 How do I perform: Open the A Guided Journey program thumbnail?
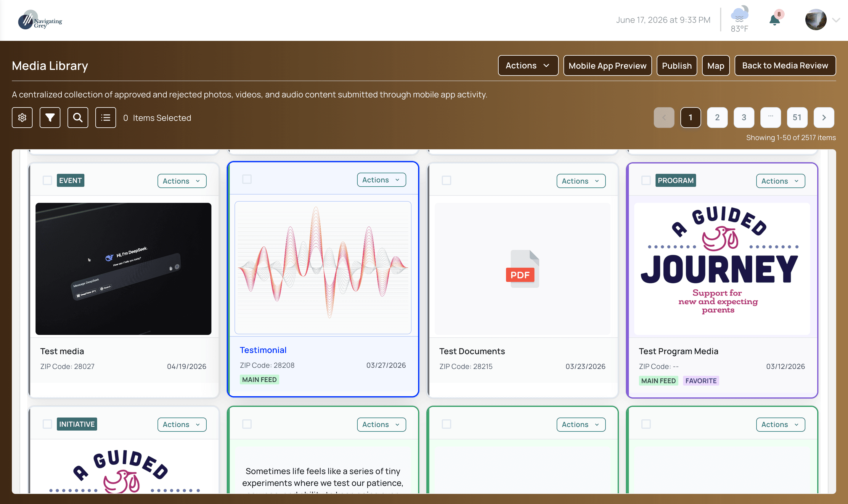point(722,269)
